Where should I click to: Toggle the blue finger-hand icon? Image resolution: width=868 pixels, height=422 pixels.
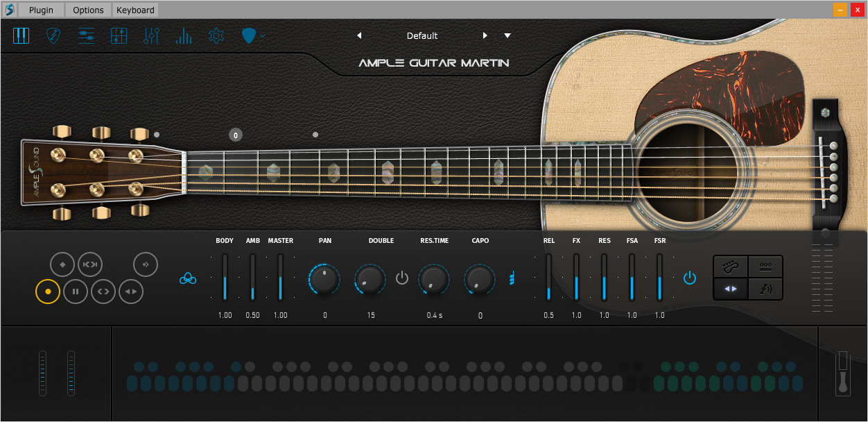[x=512, y=278]
